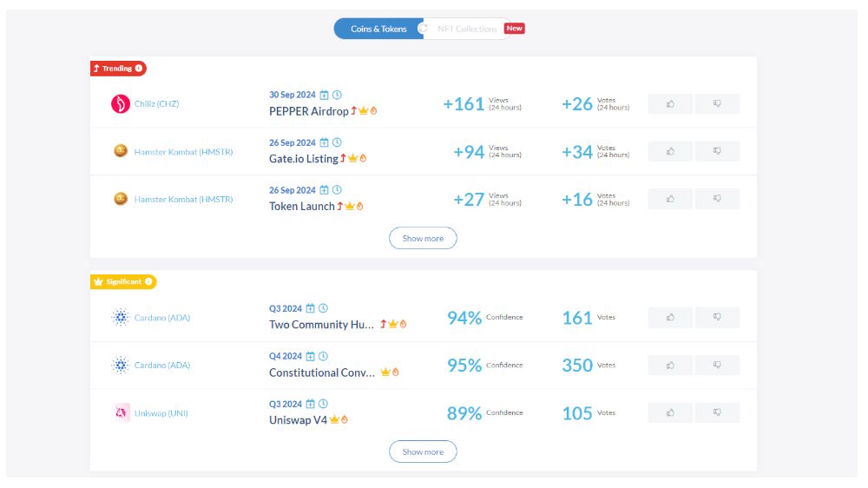Downvote the Uniswap V4 event
Viewport: 868px width, 488px height.
(x=717, y=412)
